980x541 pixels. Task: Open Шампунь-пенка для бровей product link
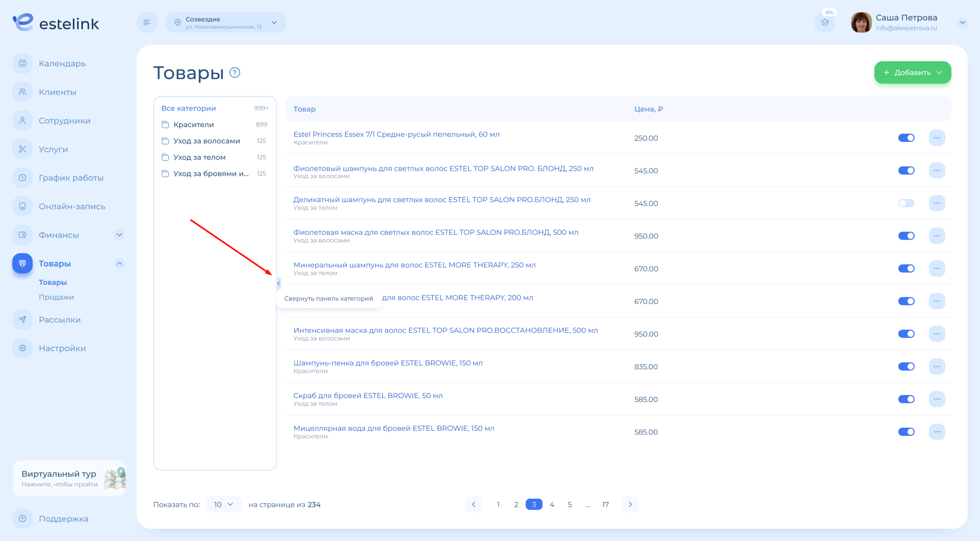[388, 363]
